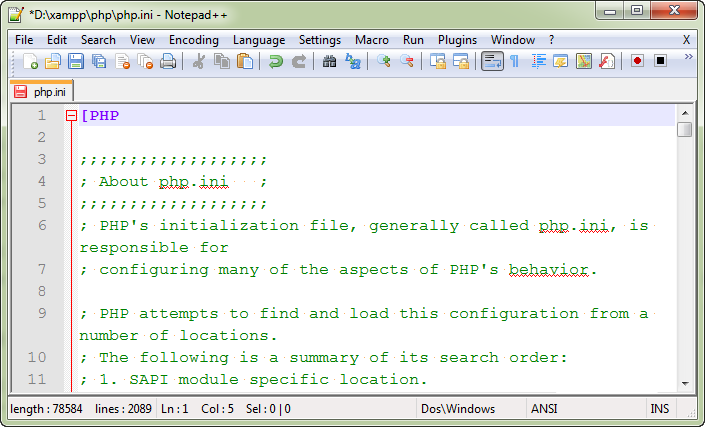Minimize the Notepad++ window
Viewport: 705px width, 427px height.
610,11
